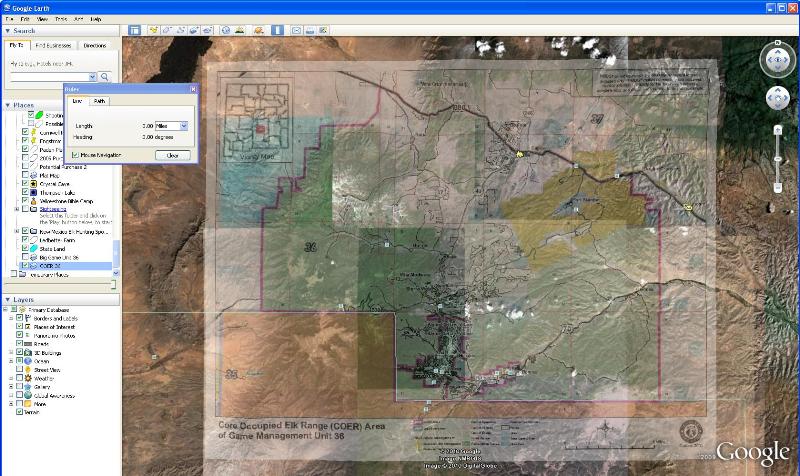Select the add polygon toolbar icon
This screenshot has height=476, width=800.
(166, 31)
